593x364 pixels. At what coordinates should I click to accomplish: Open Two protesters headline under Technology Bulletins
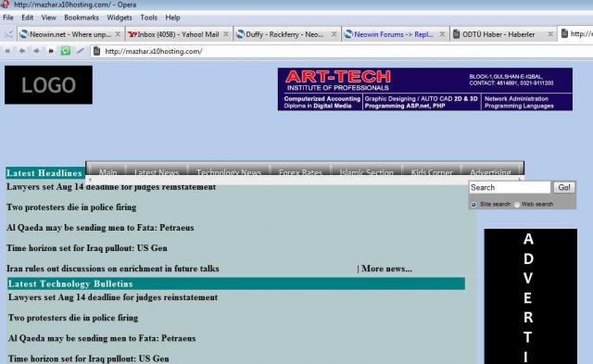pyautogui.click(x=73, y=318)
